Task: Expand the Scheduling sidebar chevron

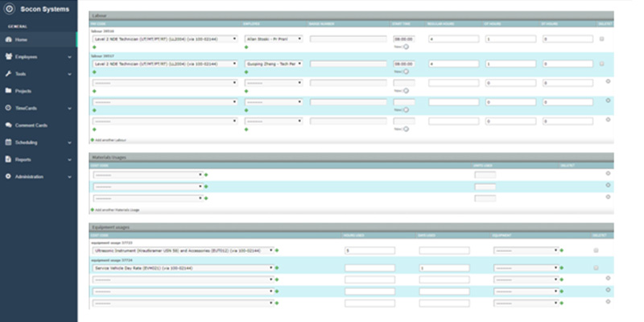Action: point(69,143)
